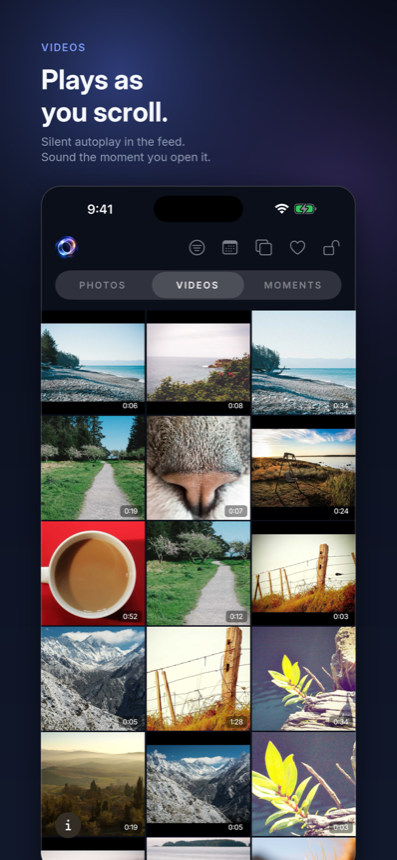Open the hazy hills video 0:19
397x860 pixels.
[x=93, y=784]
